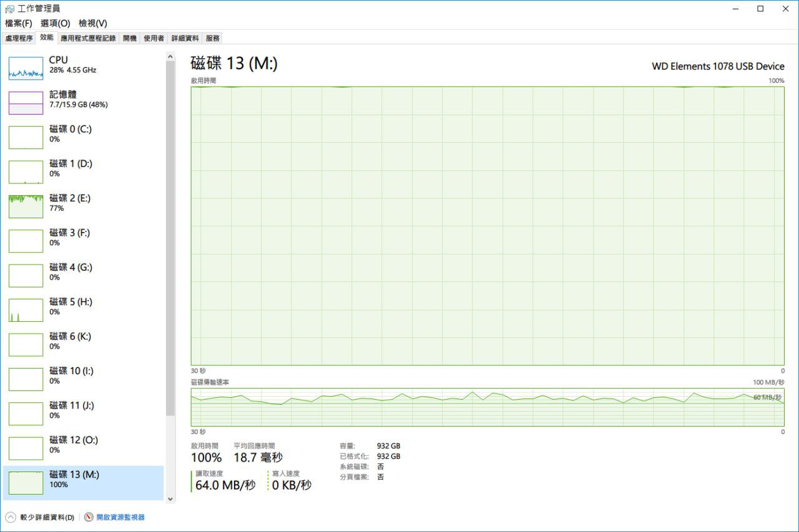Click the WD Elements 1078 USB Device label
Image resolution: width=799 pixels, height=532 pixels.
click(x=718, y=66)
